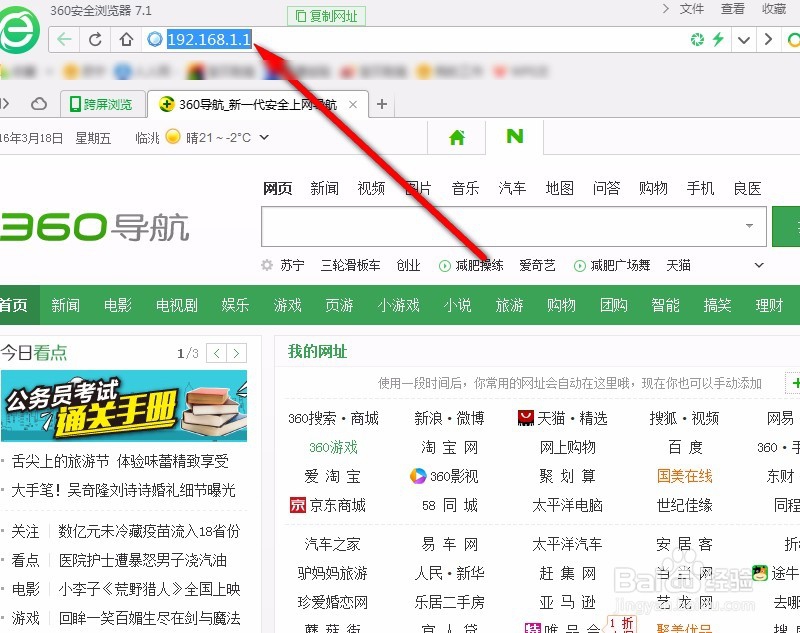Open 大手笔!吴奇隆刘诗诗婚礼 headline
This screenshot has width=800, height=633.
click(123, 491)
